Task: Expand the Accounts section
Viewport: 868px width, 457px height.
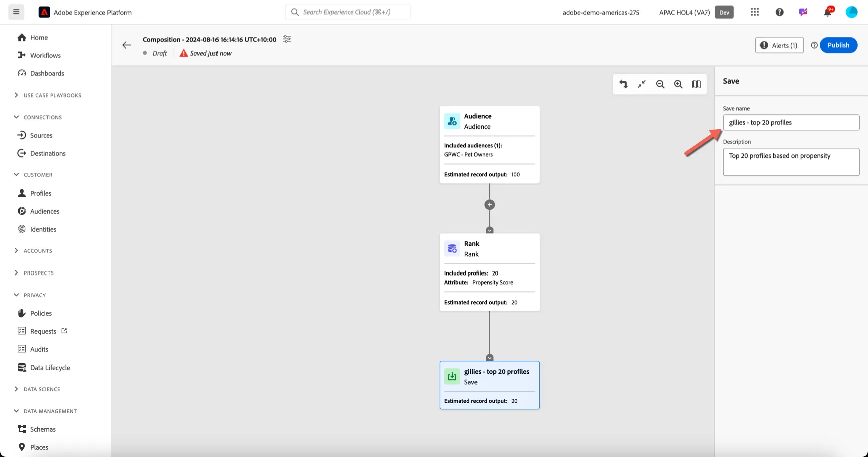Action: (x=16, y=251)
